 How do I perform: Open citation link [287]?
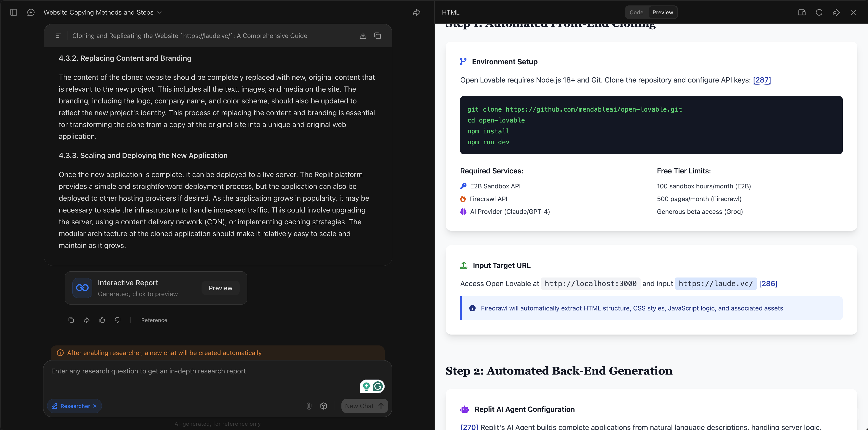point(762,80)
